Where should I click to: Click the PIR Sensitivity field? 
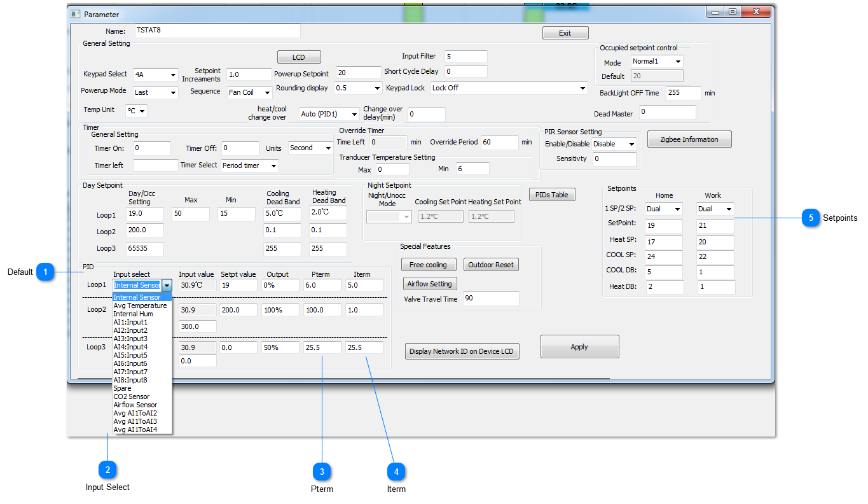coord(614,159)
